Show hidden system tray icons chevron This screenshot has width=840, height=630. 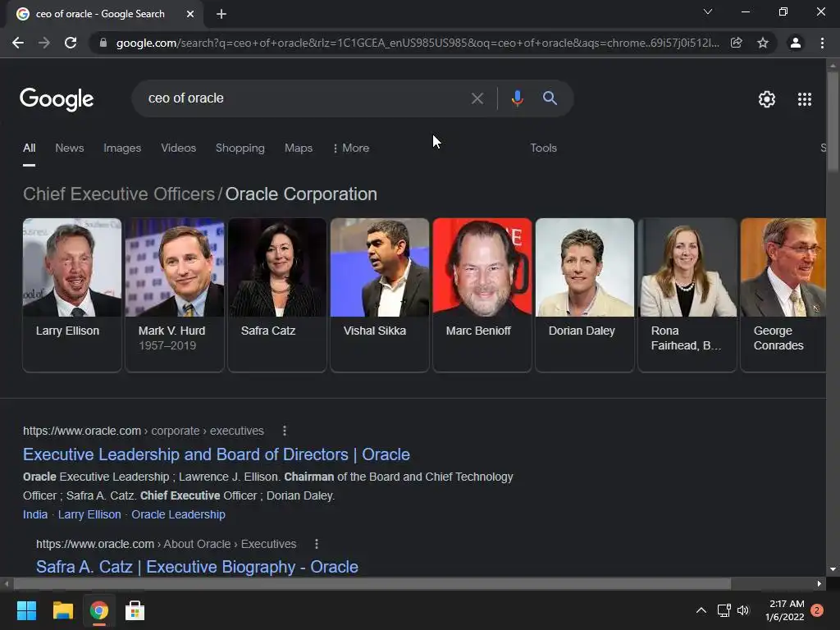pyautogui.click(x=701, y=610)
